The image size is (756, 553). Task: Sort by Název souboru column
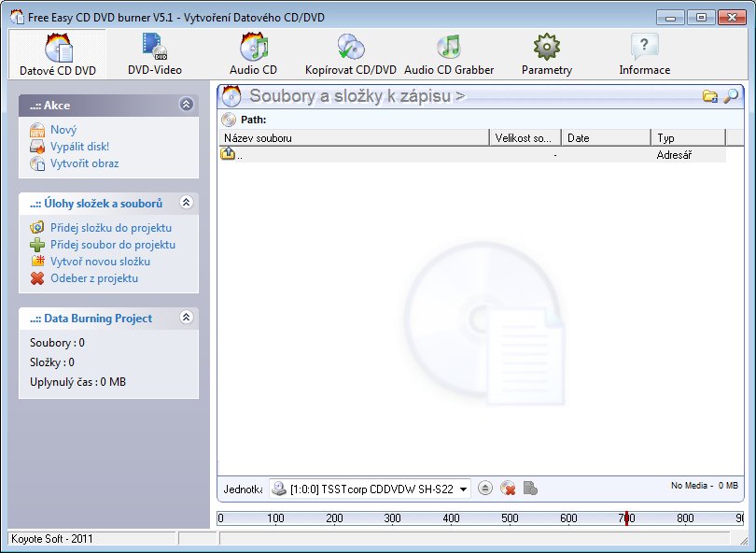354,138
